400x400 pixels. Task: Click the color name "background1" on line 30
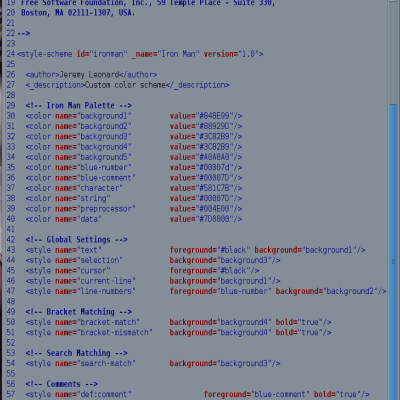pyautogui.click(x=93, y=116)
